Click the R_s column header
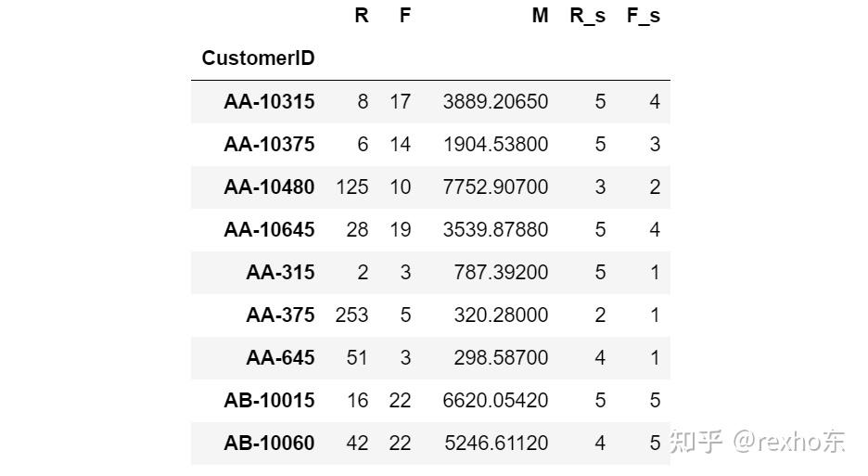Image resolution: width=868 pixels, height=476 pixels. [x=587, y=16]
